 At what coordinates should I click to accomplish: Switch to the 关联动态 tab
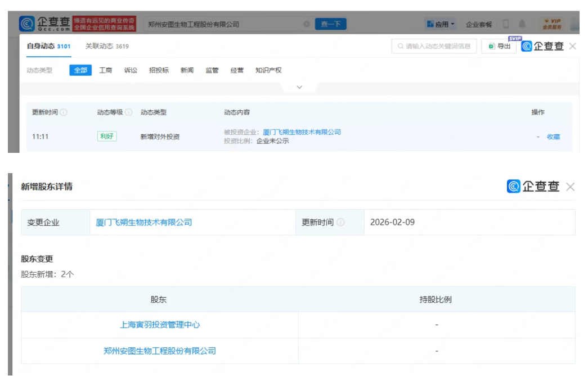coord(107,46)
